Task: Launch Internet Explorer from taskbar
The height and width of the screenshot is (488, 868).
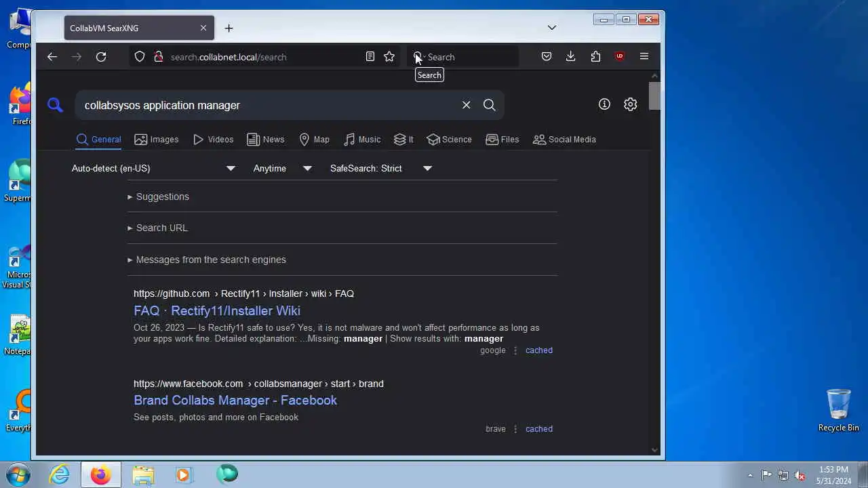Action: coord(60,474)
